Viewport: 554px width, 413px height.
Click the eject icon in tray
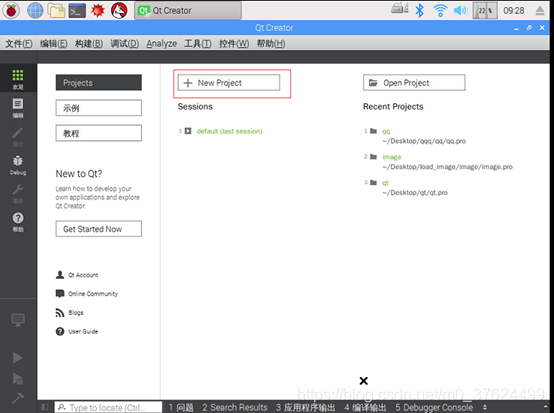pyautogui.click(x=540, y=11)
